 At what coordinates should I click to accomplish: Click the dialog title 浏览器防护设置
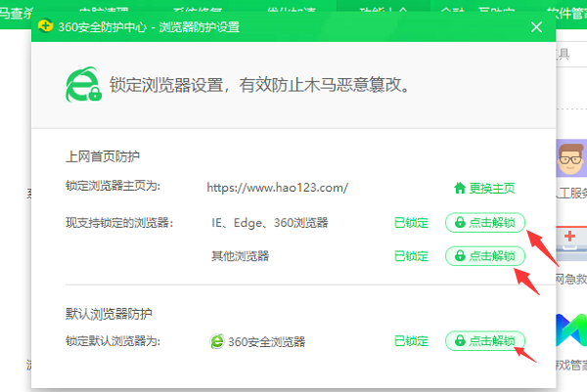click(x=200, y=27)
